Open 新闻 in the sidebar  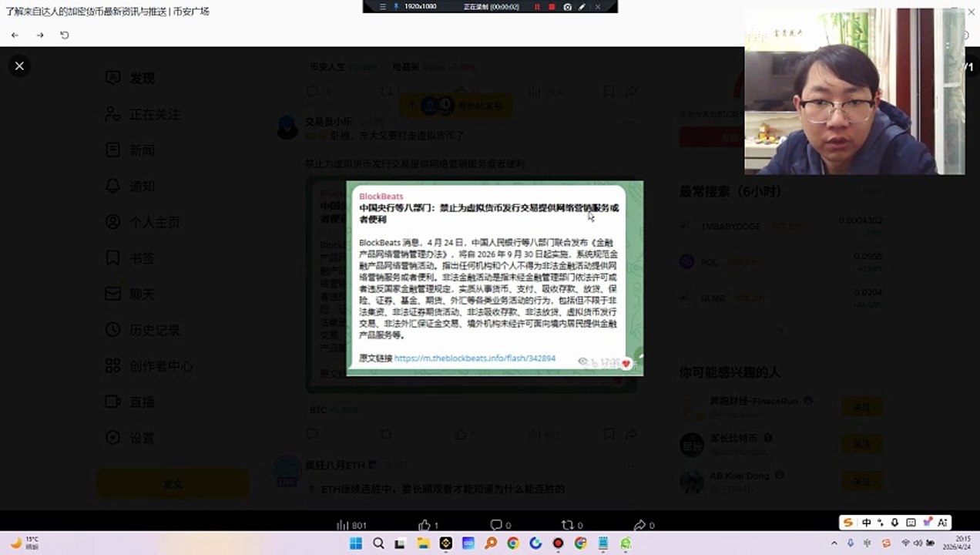click(x=131, y=150)
